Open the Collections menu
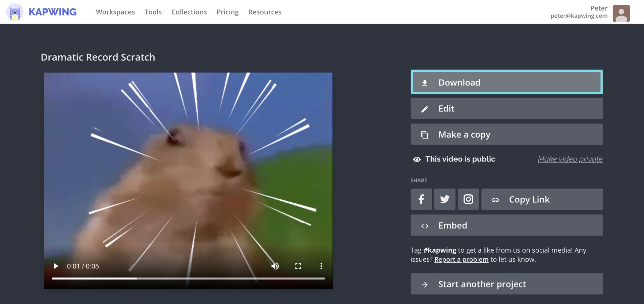 click(189, 12)
